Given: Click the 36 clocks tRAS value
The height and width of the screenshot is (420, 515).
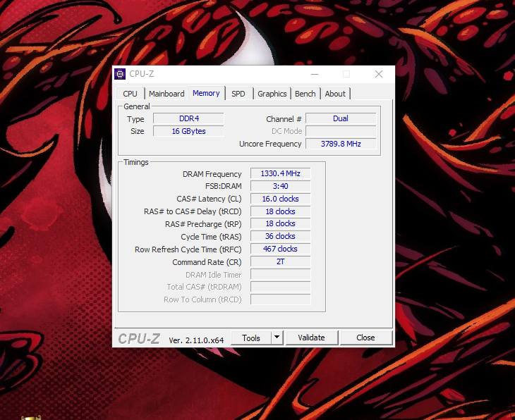Looking at the screenshot, I should (x=281, y=236).
